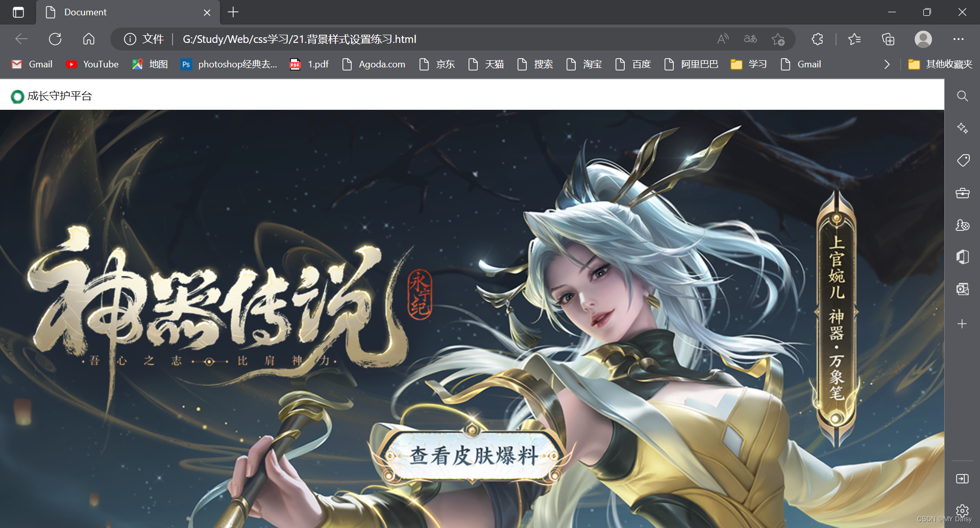The width and height of the screenshot is (980, 528).
Task: Restore down the browser window
Action: [927, 12]
